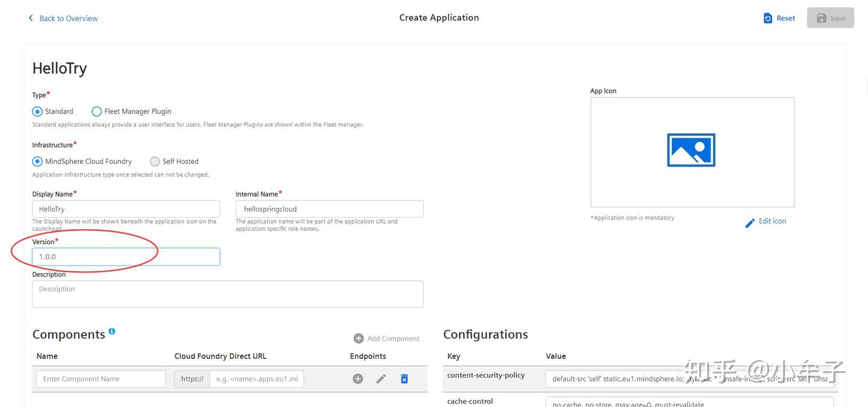Viewport: 868px width, 407px height.
Task: Choose MindSphere Cloud Foundry infrastructure
Action: (x=37, y=162)
